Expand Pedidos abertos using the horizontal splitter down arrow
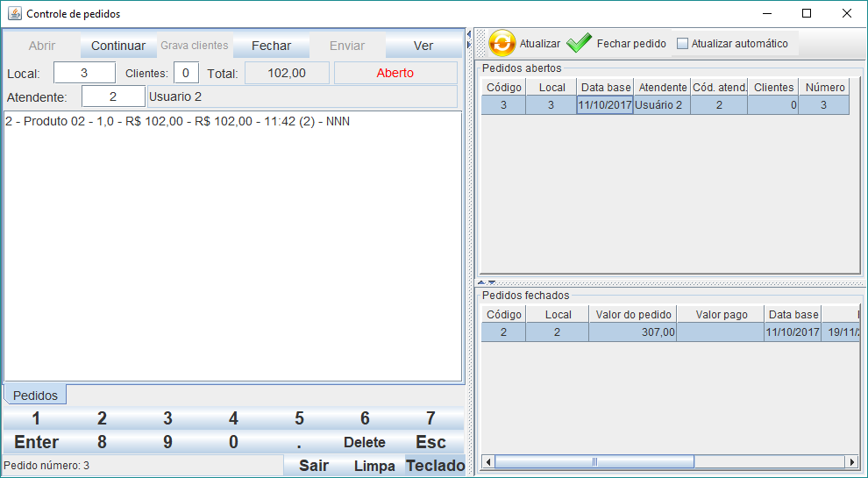 tap(492, 282)
